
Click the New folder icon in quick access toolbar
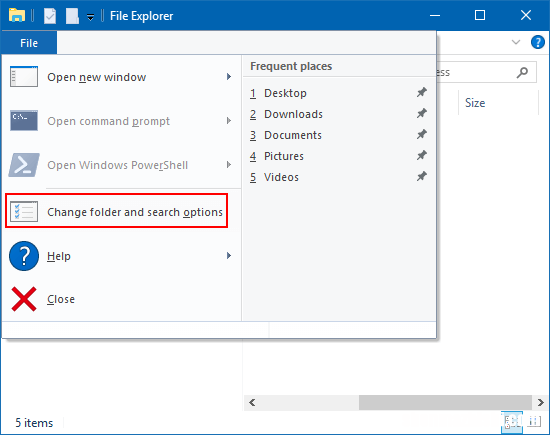pos(72,16)
